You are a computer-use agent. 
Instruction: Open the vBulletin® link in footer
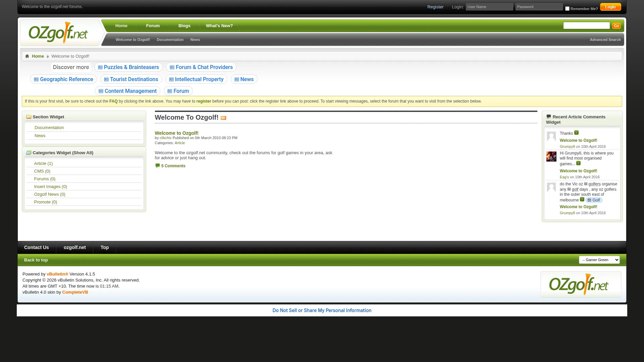pyautogui.click(x=57, y=274)
